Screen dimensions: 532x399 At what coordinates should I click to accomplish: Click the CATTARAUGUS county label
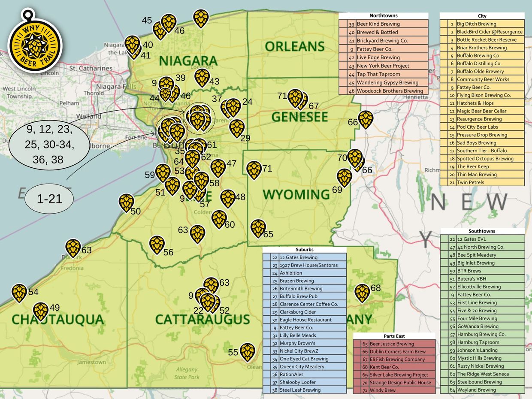(202, 320)
